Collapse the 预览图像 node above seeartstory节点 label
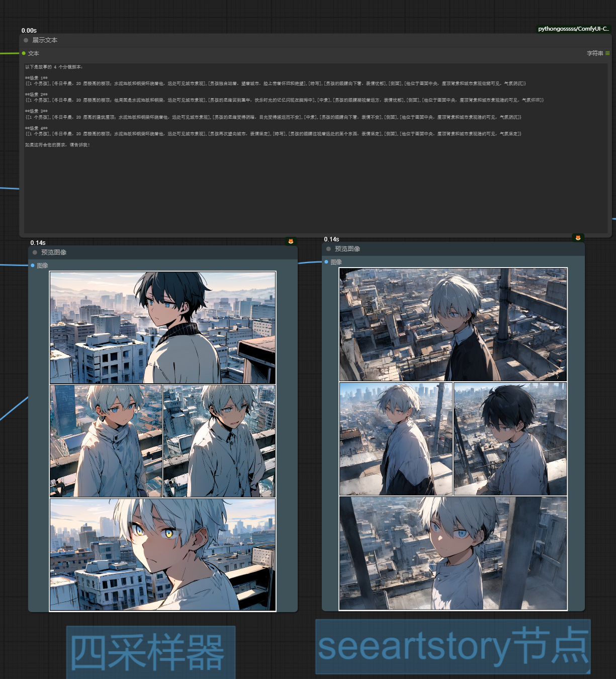Viewport: 616px width, 679px height. coord(328,249)
